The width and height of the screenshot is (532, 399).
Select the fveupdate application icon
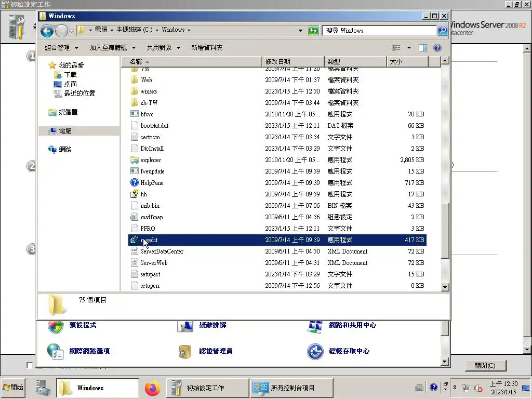tap(135, 171)
